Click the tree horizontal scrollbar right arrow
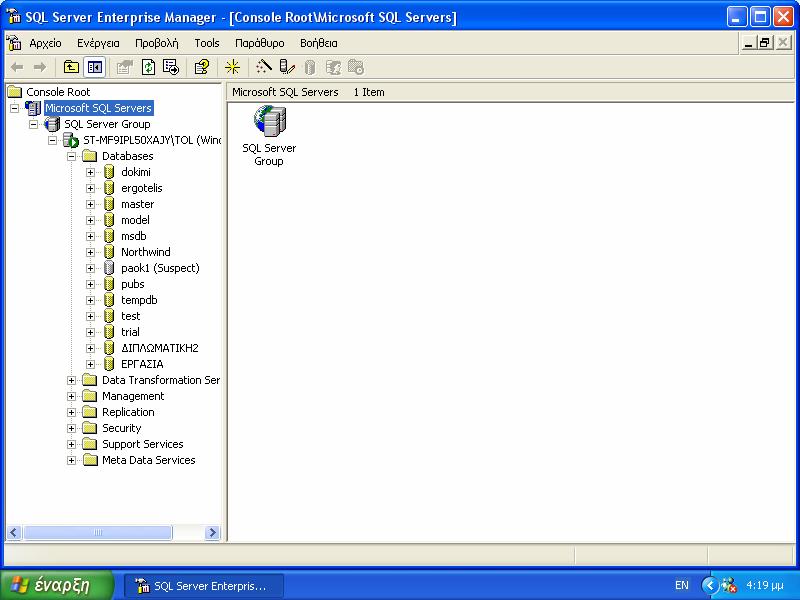Image resolution: width=800 pixels, height=600 pixels. click(212, 533)
